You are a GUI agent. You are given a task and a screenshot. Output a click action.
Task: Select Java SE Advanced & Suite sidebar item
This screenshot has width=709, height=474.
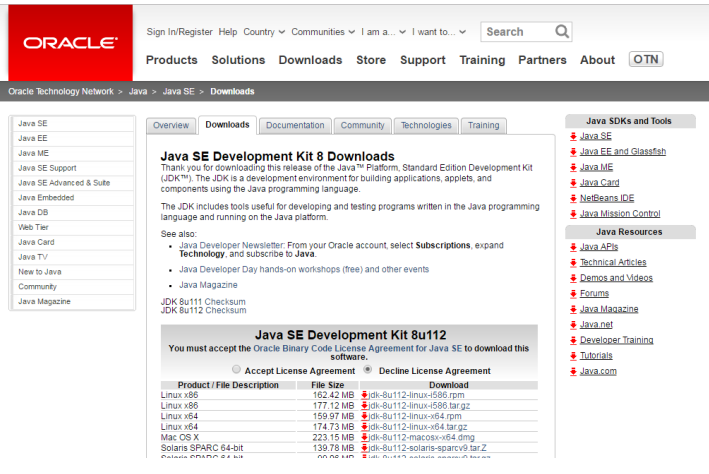pyautogui.click(x=74, y=183)
